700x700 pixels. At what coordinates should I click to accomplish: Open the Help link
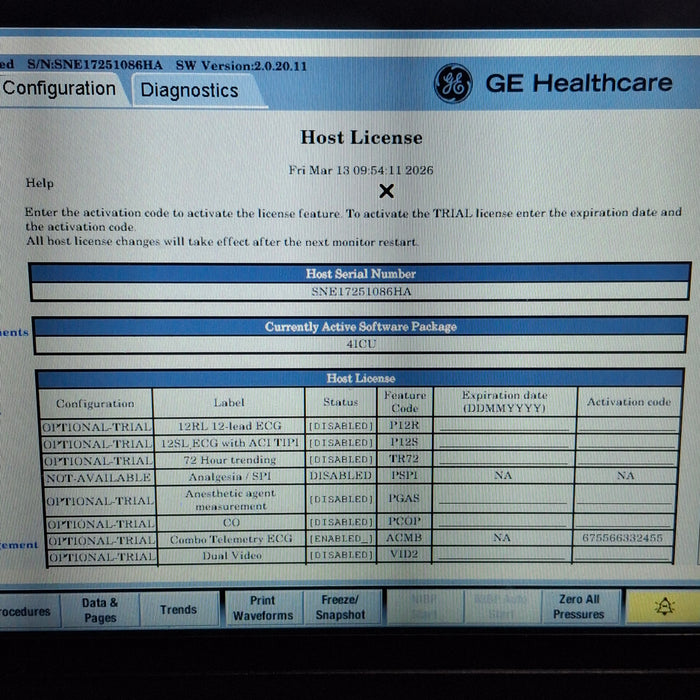[40, 183]
